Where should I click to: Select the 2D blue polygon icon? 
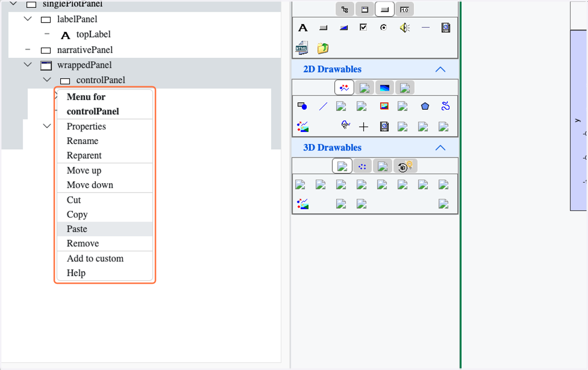(425, 106)
